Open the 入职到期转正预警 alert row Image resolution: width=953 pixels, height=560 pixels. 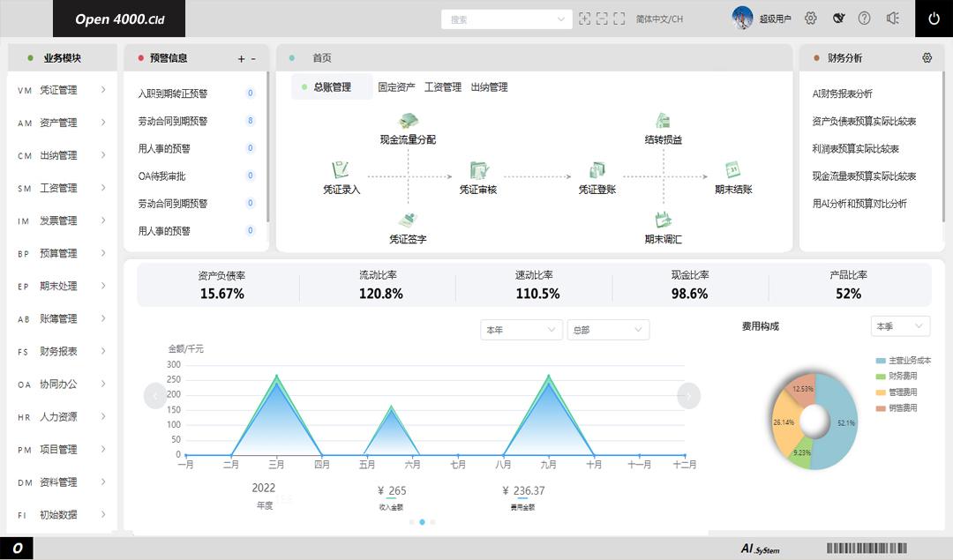pos(196,93)
